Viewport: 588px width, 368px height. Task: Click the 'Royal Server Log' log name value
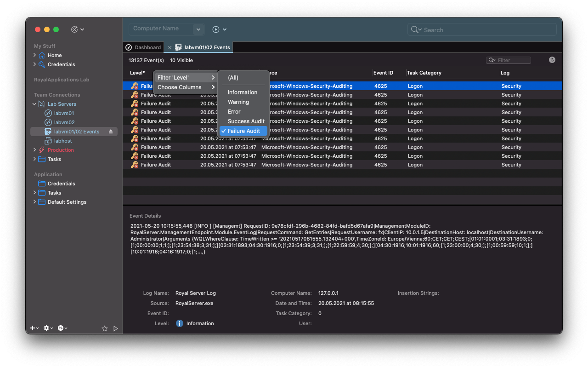[x=196, y=293]
